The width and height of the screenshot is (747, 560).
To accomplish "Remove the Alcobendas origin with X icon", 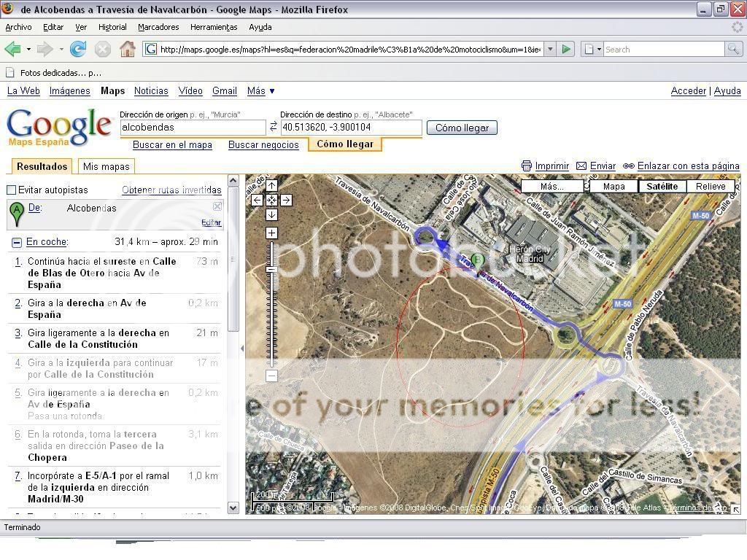I will click(217, 207).
